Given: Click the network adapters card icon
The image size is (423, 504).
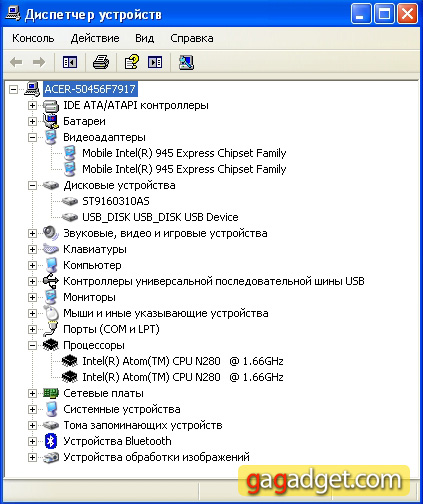Looking at the screenshot, I should coord(51,393).
